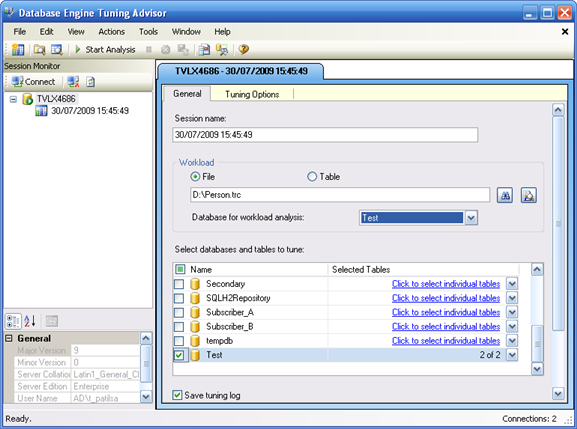Image resolution: width=577 pixels, height=429 pixels.
Task: Open the Database for workload analysis dropdown
Action: point(471,218)
